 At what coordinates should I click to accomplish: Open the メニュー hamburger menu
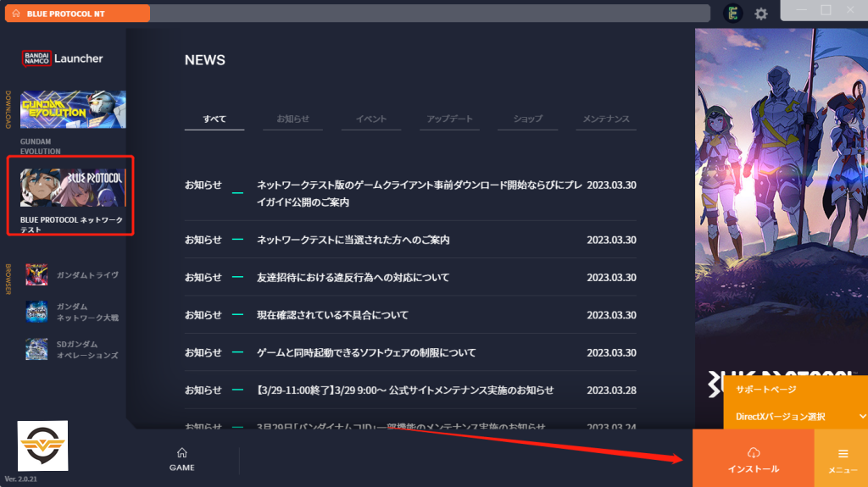coord(842,458)
